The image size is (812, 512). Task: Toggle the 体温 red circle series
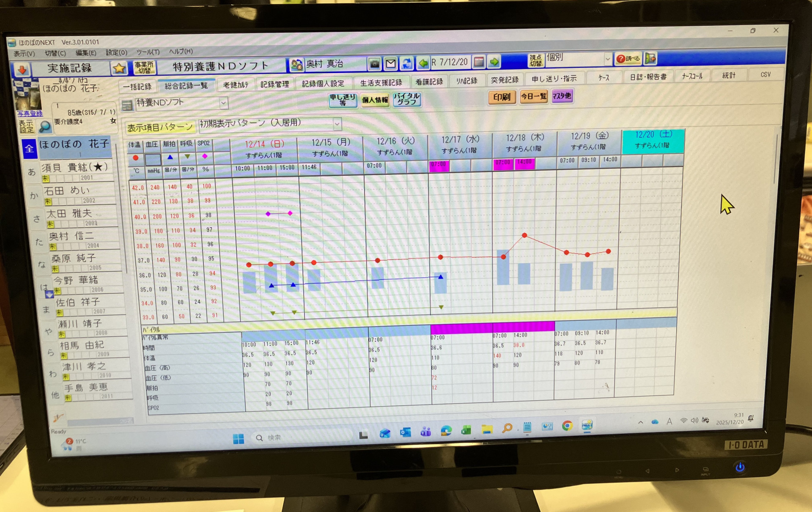(135, 158)
